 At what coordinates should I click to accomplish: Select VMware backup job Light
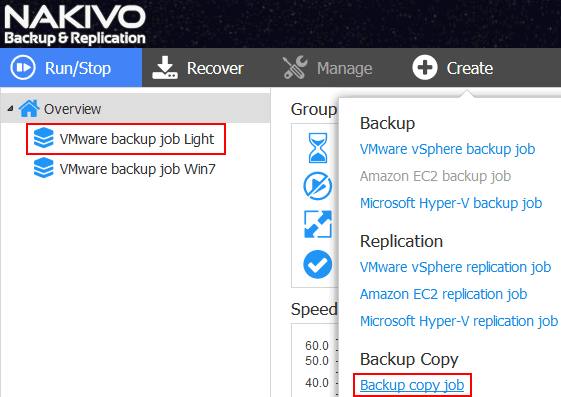pyautogui.click(x=137, y=139)
